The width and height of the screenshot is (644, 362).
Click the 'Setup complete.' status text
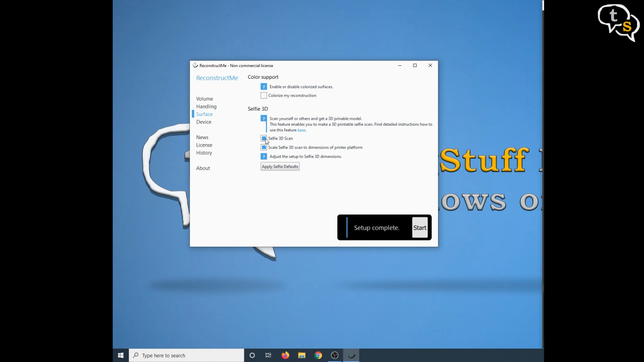pyautogui.click(x=377, y=228)
